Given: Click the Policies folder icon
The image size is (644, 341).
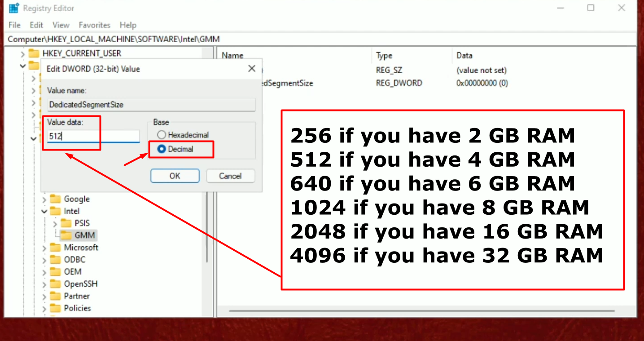Looking at the screenshot, I should coord(55,308).
